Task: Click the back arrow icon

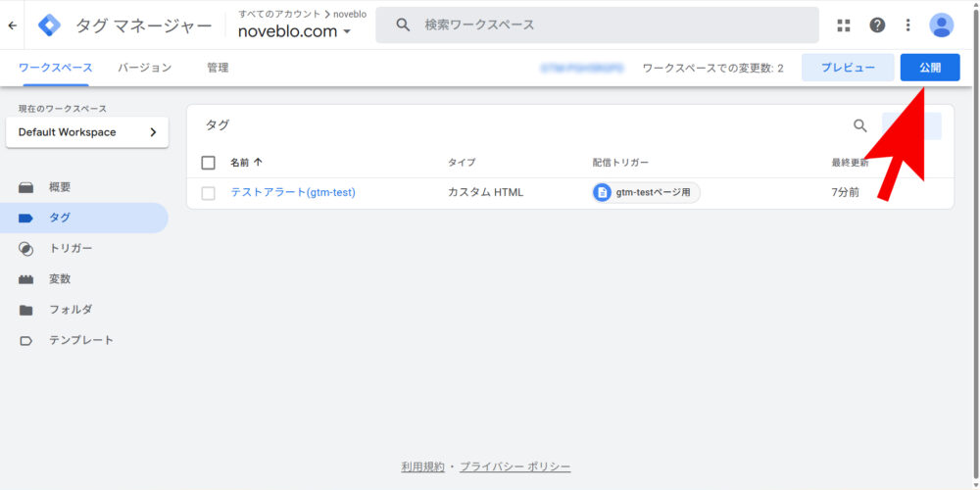Action: (12, 25)
